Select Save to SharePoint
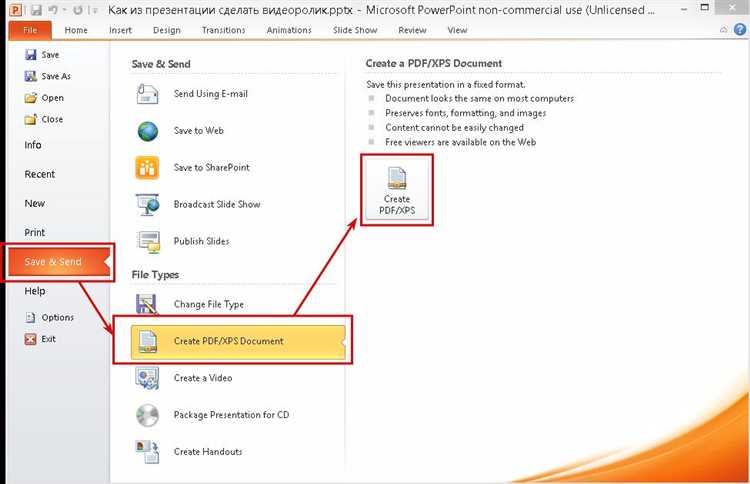 click(x=211, y=167)
